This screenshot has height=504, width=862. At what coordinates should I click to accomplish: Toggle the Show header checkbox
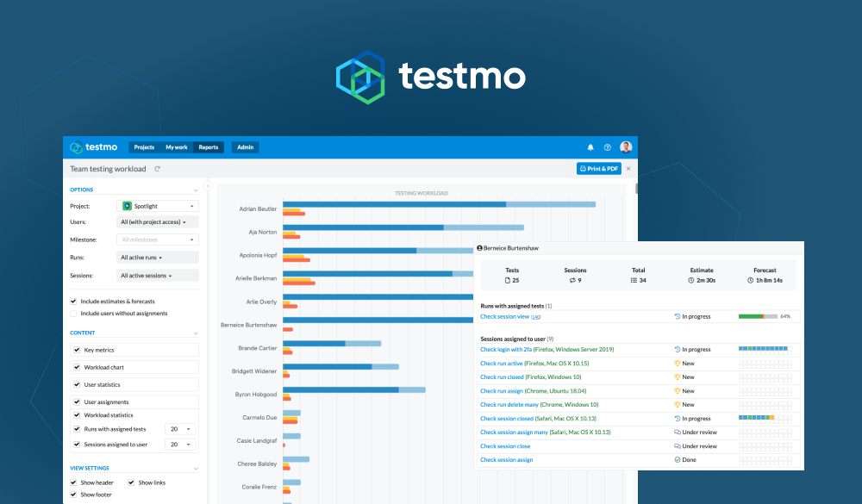point(73,482)
